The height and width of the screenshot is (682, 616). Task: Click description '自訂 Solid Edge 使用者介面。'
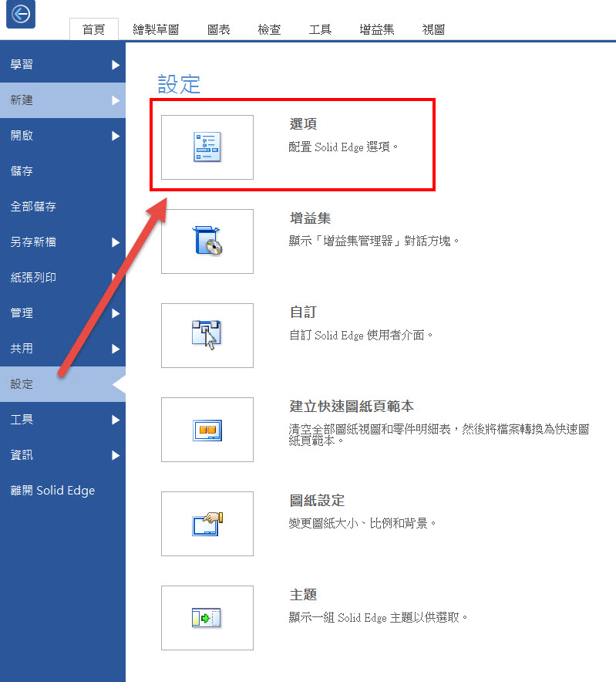pos(361,335)
